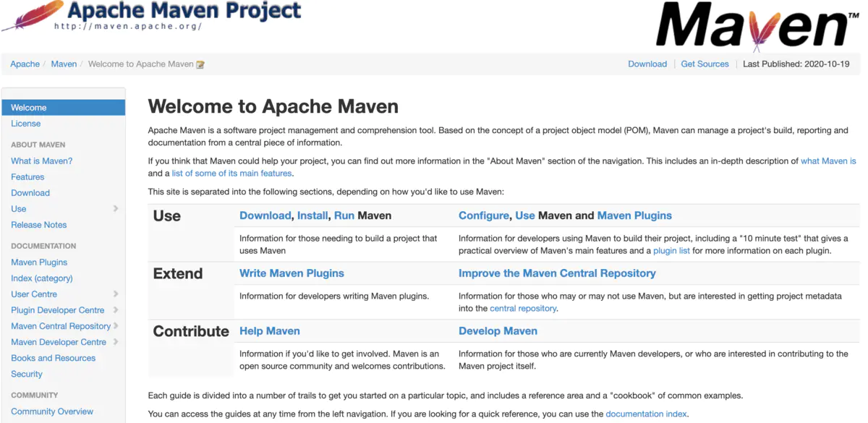Click the Contribute row heading
The height and width of the screenshot is (423, 868).
pyautogui.click(x=191, y=332)
